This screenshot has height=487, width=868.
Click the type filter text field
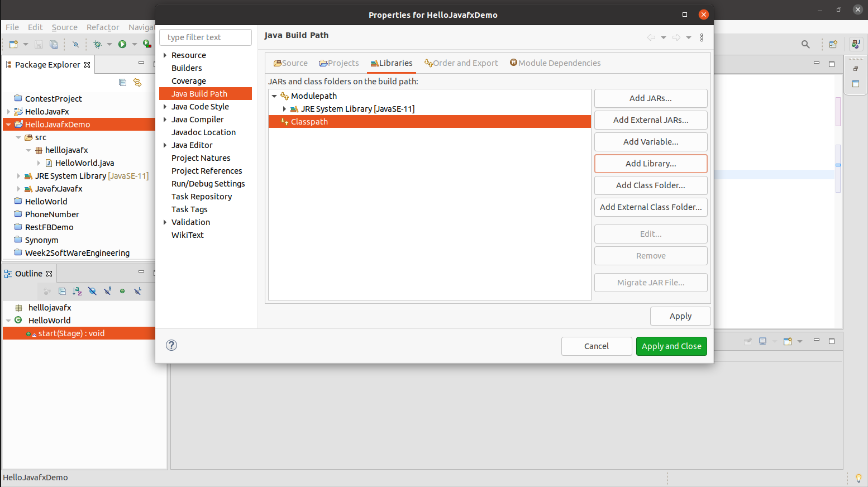point(206,37)
